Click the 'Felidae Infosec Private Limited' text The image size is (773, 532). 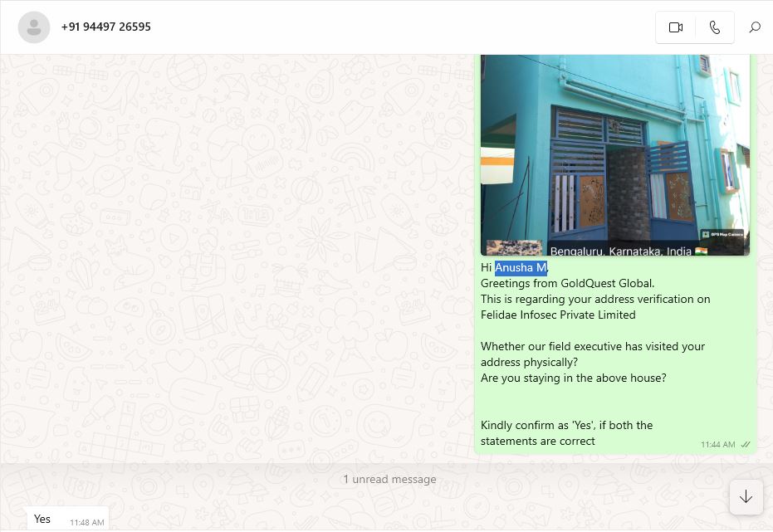558,315
